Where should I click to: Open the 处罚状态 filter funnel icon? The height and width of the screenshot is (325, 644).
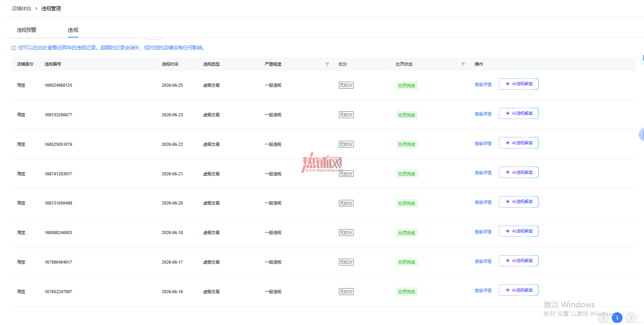click(463, 64)
